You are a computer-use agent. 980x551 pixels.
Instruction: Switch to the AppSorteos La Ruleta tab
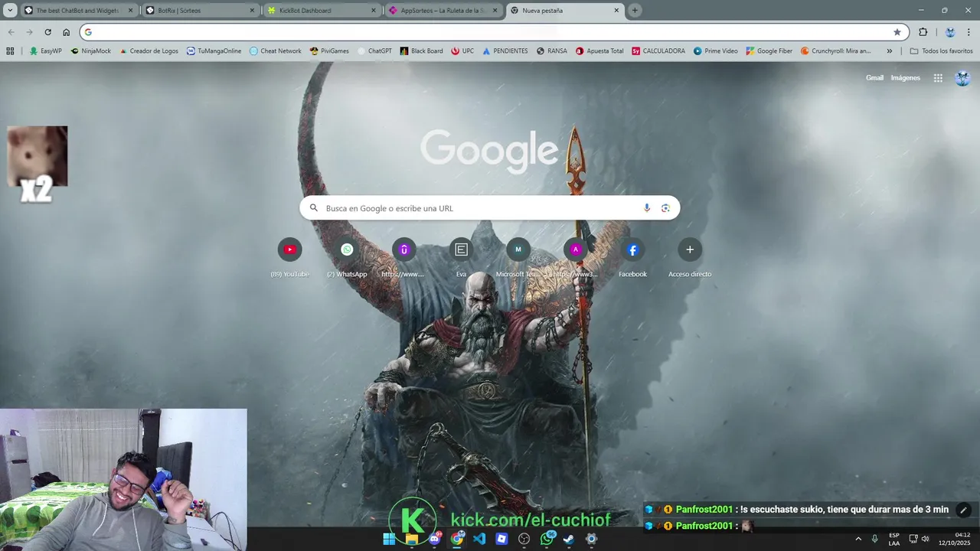(443, 11)
